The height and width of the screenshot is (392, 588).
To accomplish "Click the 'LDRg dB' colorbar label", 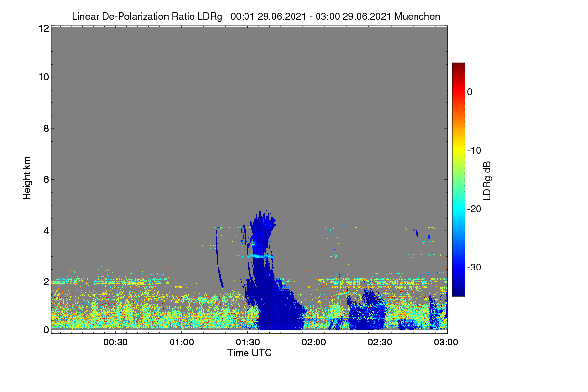I will [x=487, y=180].
